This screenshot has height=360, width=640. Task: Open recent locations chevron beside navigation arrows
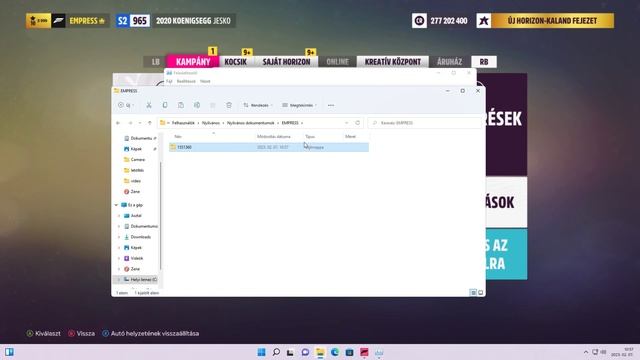[140, 123]
